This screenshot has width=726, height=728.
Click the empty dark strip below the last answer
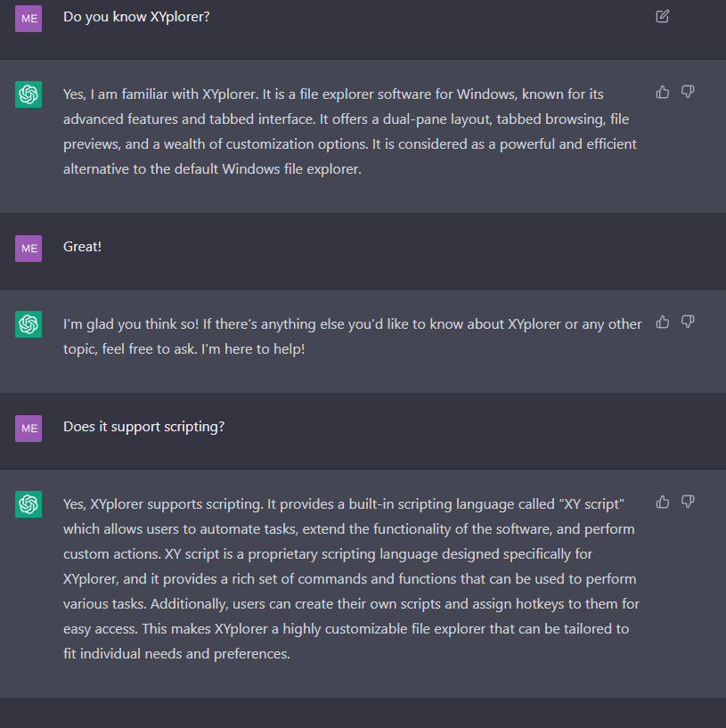pos(363,712)
